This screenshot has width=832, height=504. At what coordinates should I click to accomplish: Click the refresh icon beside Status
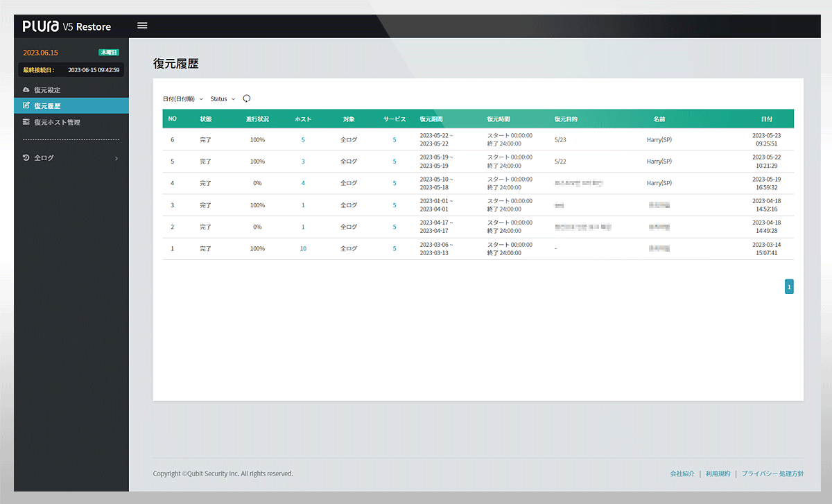[x=246, y=98]
